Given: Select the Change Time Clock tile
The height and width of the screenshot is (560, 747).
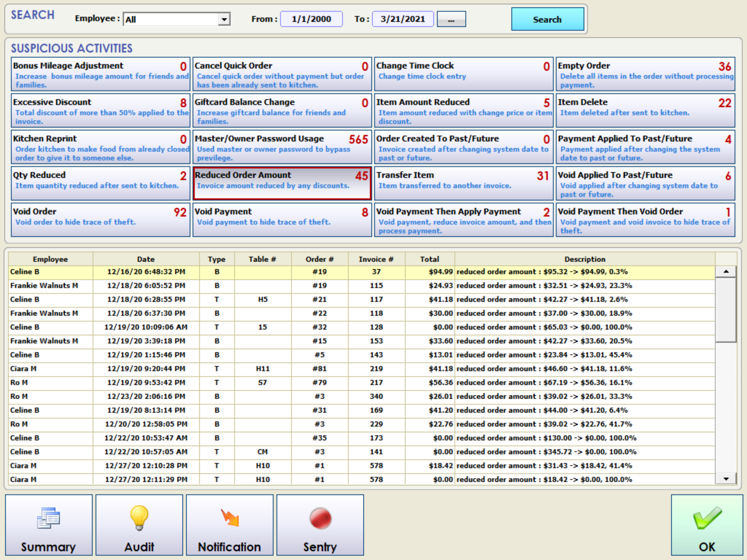Looking at the screenshot, I should click(x=463, y=74).
